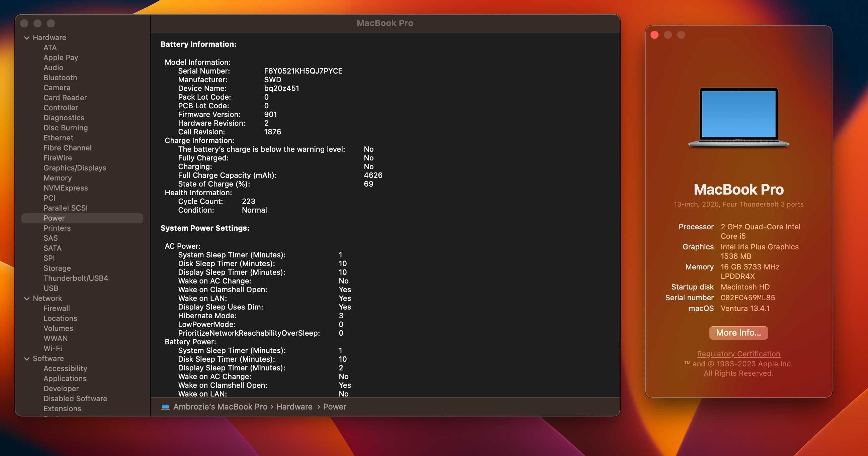Open the Audio hardware entry
The width and height of the screenshot is (868, 456).
tap(53, 68)
